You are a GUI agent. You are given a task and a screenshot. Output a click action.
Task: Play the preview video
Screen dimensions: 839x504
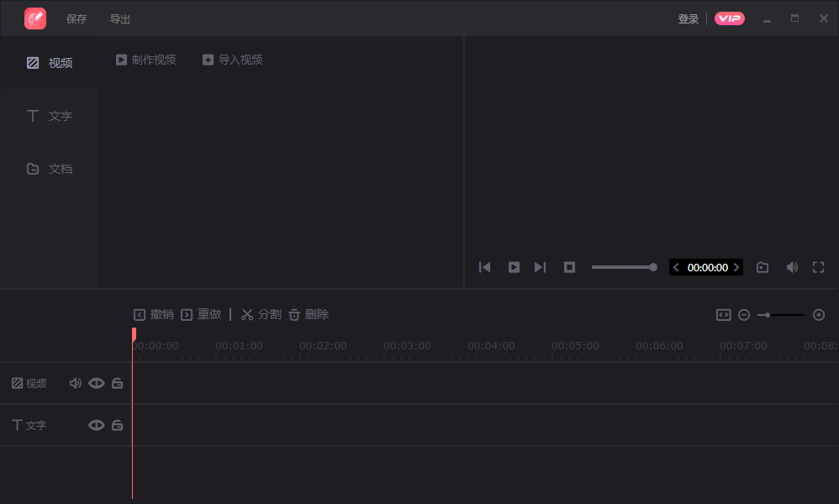(x=514, y=267)
